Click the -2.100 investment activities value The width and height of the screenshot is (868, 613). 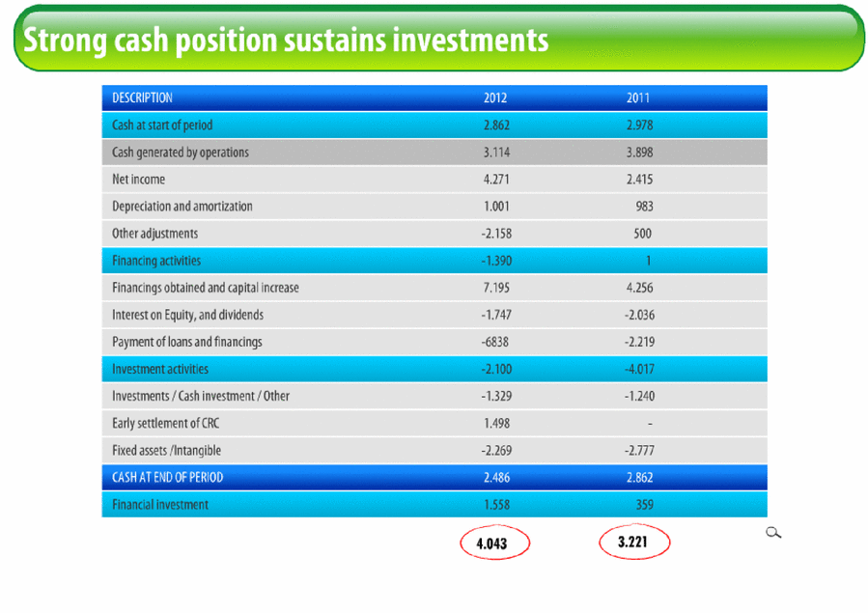tap(496, 369)
